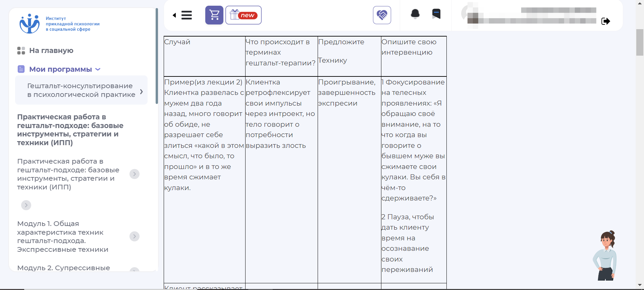Open messages chat bubble icon
Screen dimensions: 644x290
point(436,14)
